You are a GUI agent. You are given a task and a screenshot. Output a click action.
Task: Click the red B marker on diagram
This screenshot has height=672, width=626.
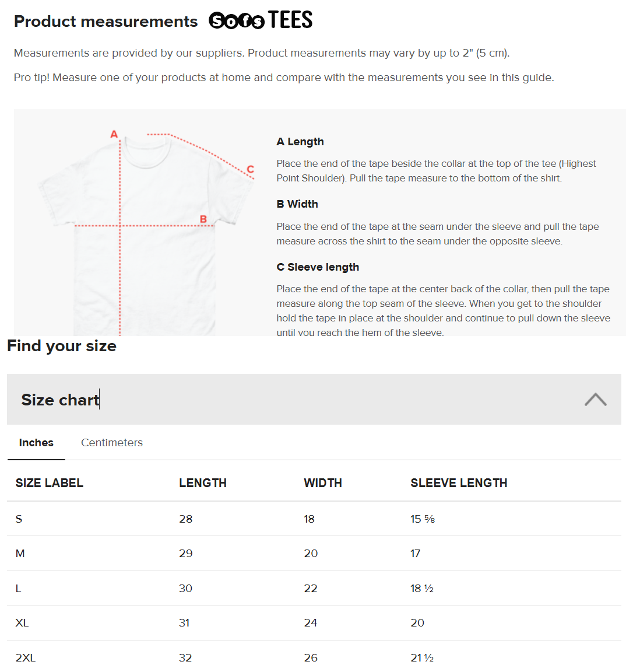coord(203,219)
